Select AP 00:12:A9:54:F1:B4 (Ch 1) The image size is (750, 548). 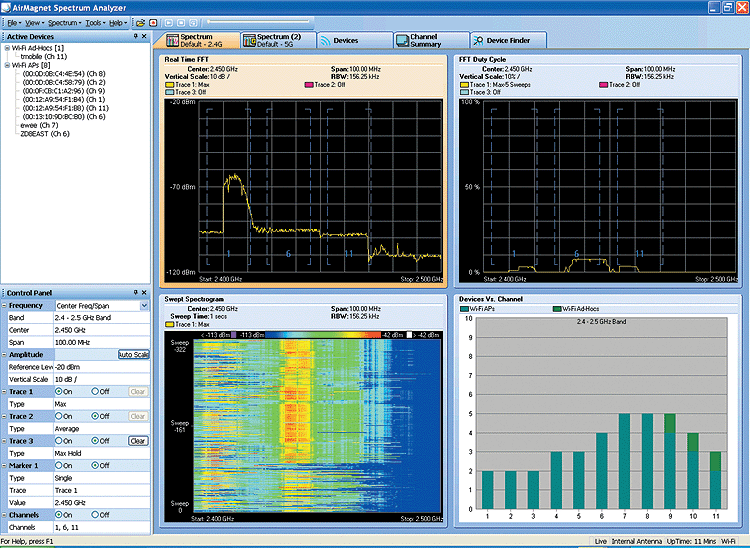pyautogui.click(x=64, y=99)
